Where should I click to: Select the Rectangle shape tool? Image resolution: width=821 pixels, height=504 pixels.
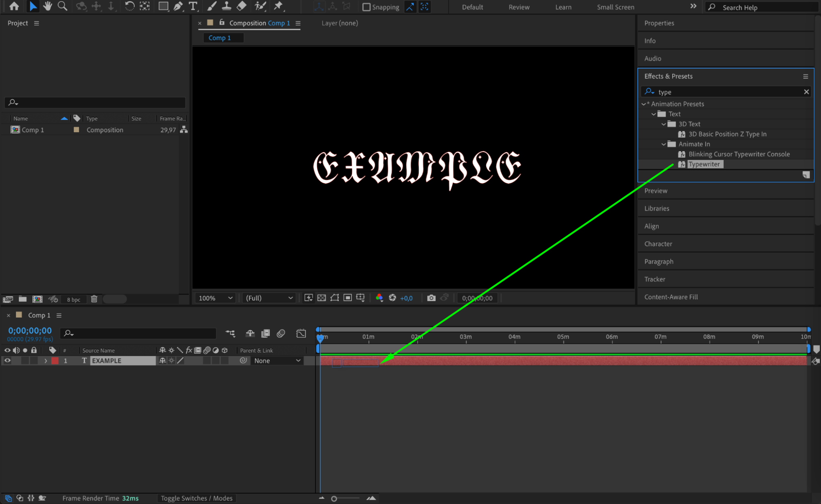[163, 6]
